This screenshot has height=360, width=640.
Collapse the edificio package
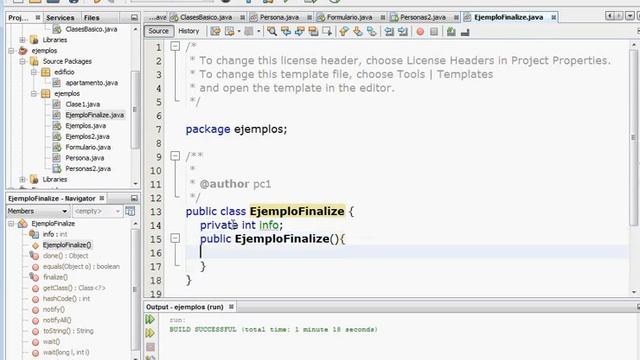tap(34, 72)
